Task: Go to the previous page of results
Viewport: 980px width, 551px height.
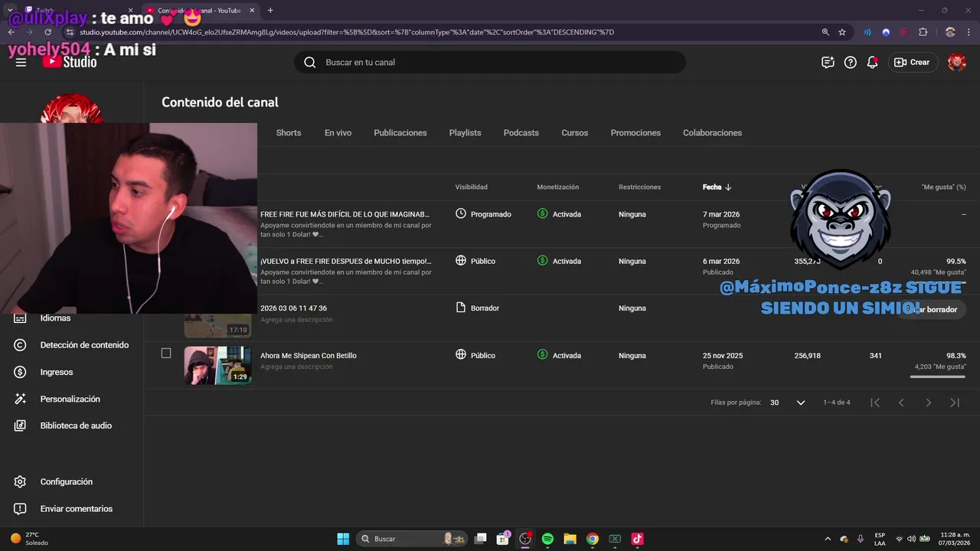Action: coord(901,403)
